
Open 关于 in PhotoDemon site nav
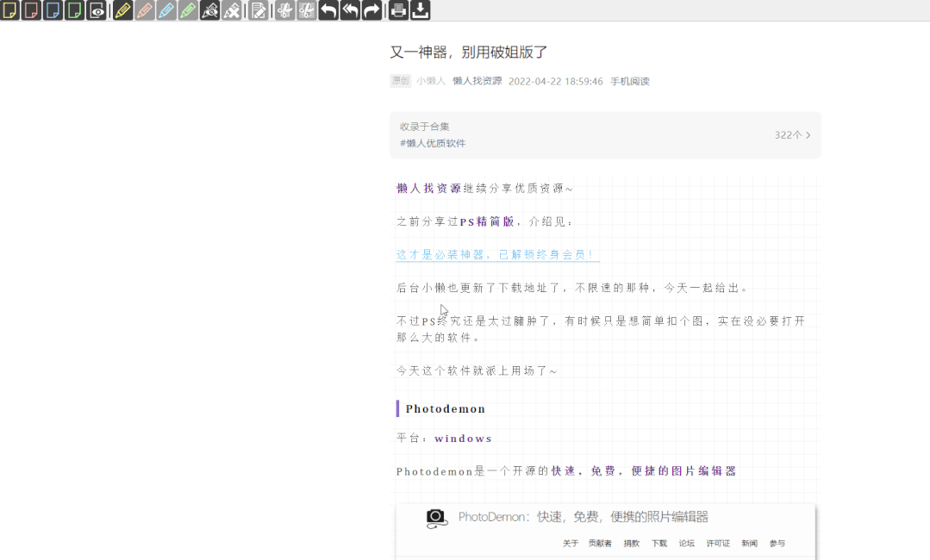point(570,544)
